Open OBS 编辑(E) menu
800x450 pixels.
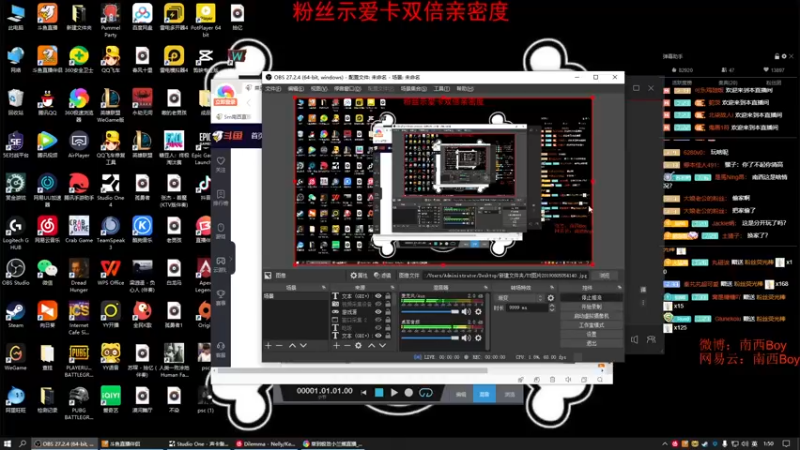click(296, 89)
